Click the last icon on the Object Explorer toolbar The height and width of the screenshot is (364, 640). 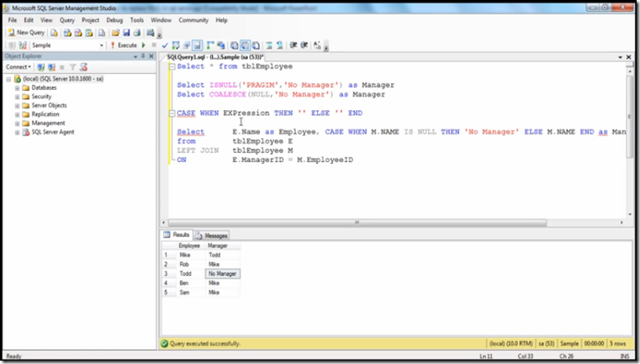coord(83,67)
